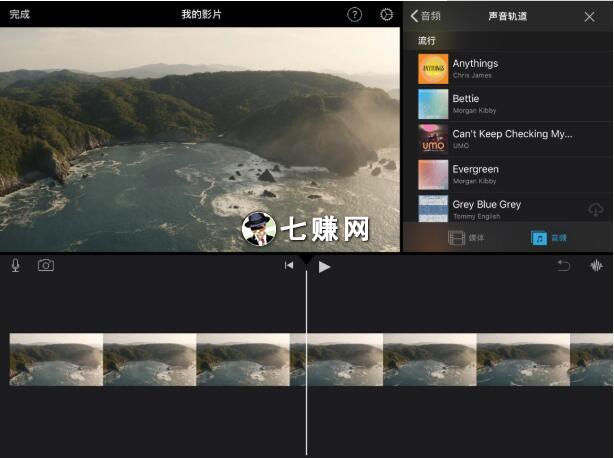The height and width of the screenshot is (458, 614).
Task: Switch to the 音频 audio tab
Action: tap(549, 238)
